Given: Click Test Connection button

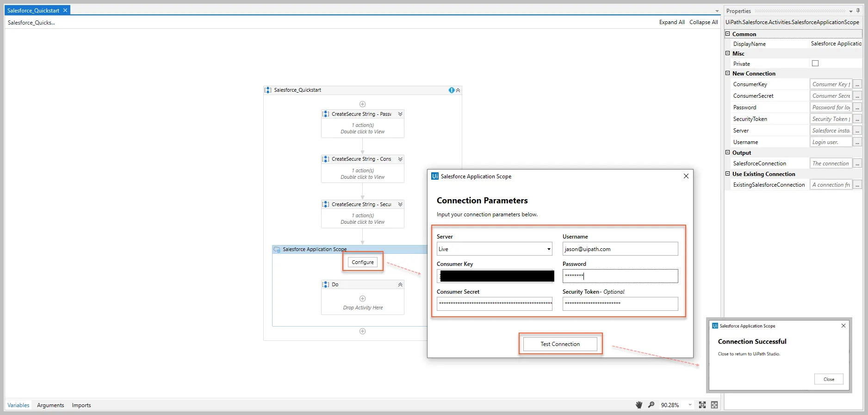Looking at the screenshot, I should [x=560, y=344].
